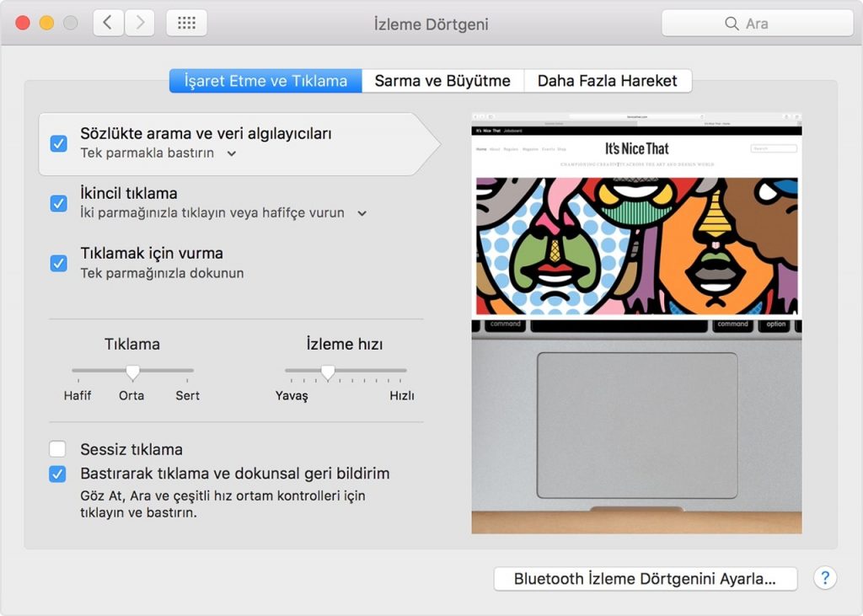Disable Sözlükte arama ve veri algılayıcıları
Image resolution: width=863 pixels, height=616 pixels.
[x=57, y=144]
